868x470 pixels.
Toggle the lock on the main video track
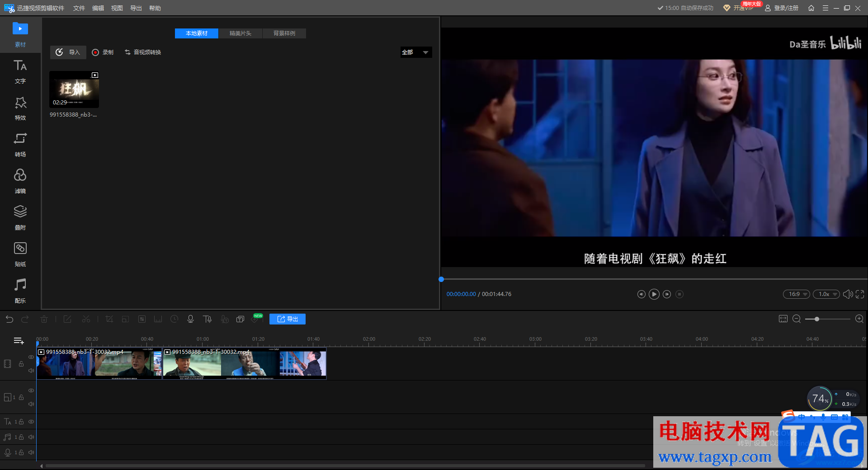pyautogui.click(x=21, y=364)
